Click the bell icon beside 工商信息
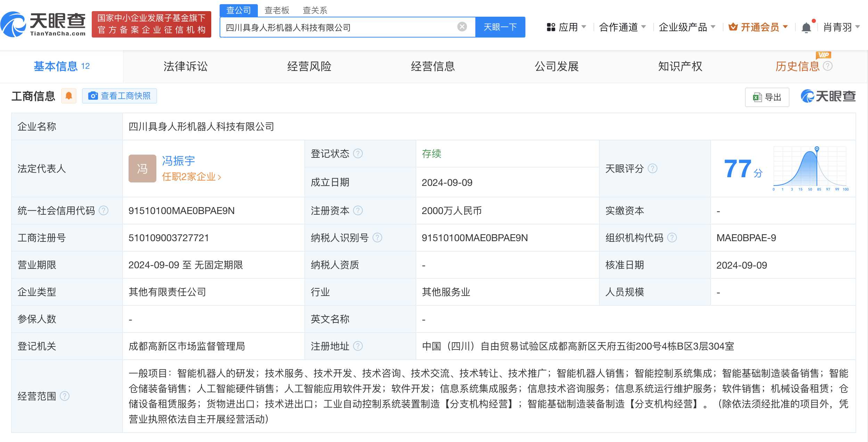868x442 pixels. click(69, 96)
